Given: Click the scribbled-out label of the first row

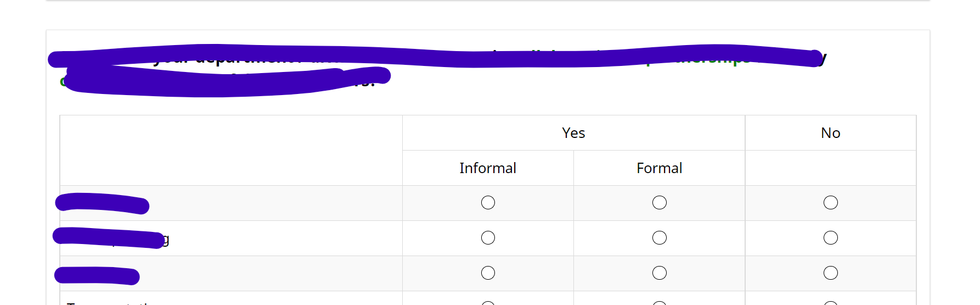Looking at the screenshot, I should pyautogui.click(x=102, y=203).
